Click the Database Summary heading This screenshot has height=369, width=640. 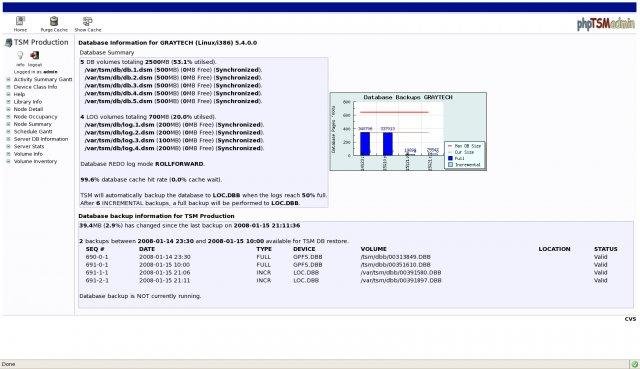[107, 53]
